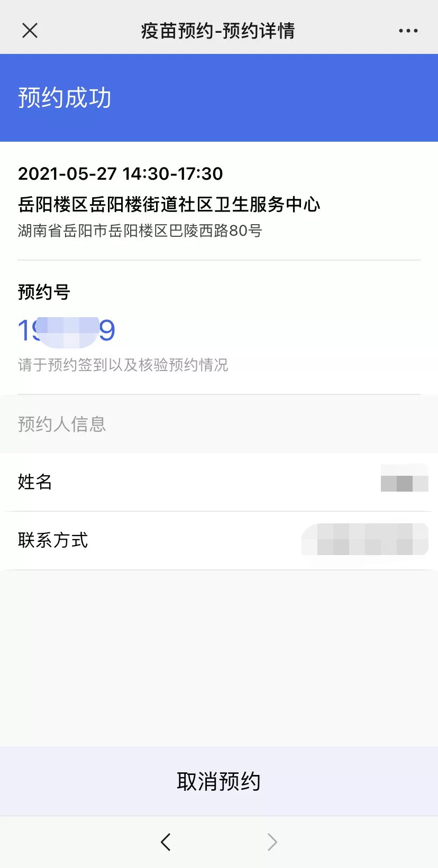Tap the 预约人信息 section header
Viewport: 438px width, 868px height.
62,424
